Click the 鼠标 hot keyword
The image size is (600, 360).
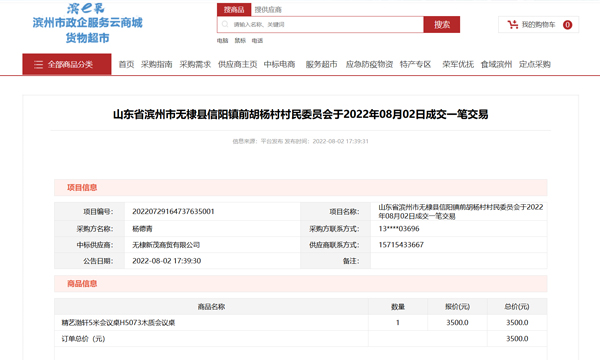point(240,41)
